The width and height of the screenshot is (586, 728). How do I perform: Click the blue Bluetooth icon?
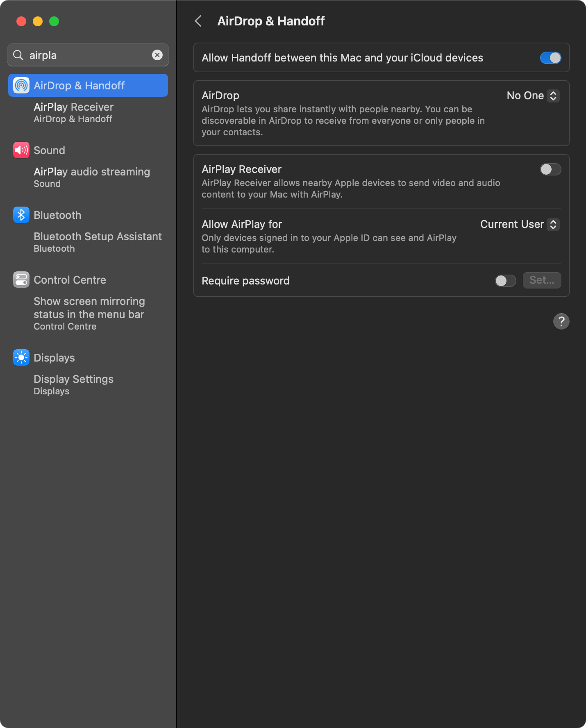21,215
